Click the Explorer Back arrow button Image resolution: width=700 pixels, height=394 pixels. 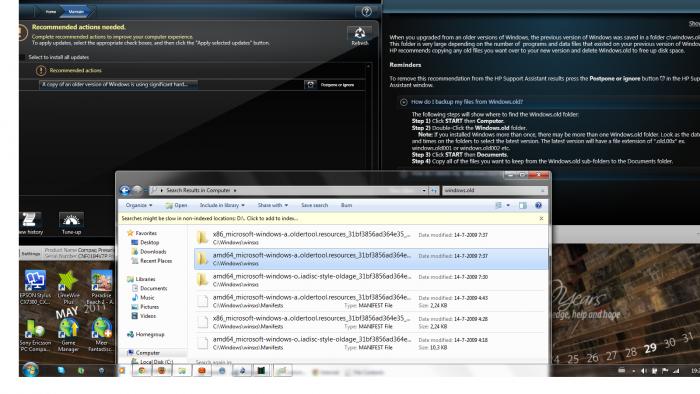125,191
